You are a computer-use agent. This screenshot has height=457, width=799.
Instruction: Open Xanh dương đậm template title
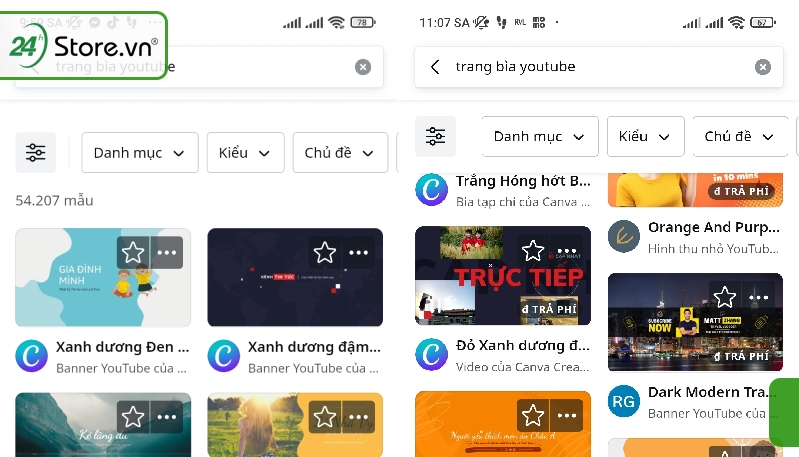pyautogui.click(x=314, y=347)
